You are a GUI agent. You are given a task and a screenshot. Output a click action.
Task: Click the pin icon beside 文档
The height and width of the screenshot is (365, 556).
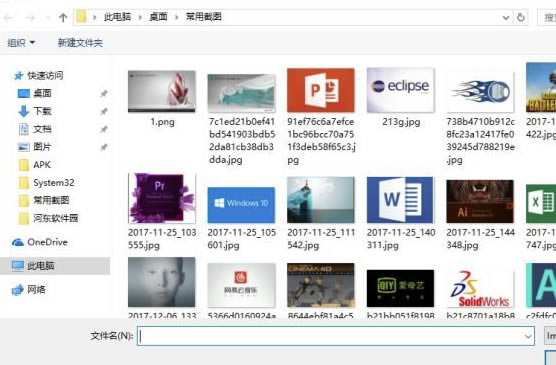(x=104, y=129)
